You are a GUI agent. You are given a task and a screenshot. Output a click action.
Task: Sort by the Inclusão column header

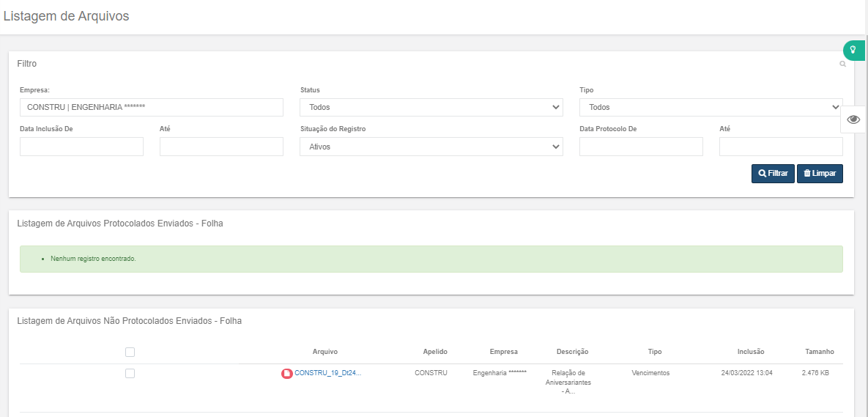[x=750, y=352]
